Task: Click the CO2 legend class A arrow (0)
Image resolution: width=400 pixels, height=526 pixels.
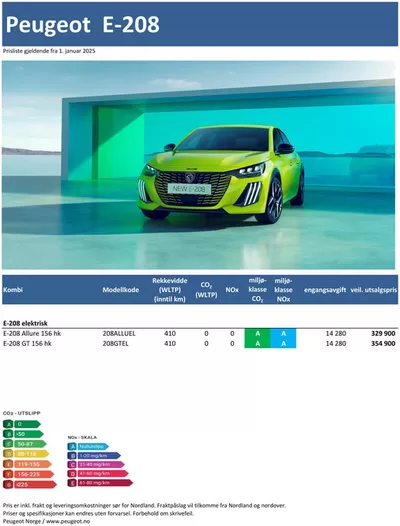Action: [22, 424]
